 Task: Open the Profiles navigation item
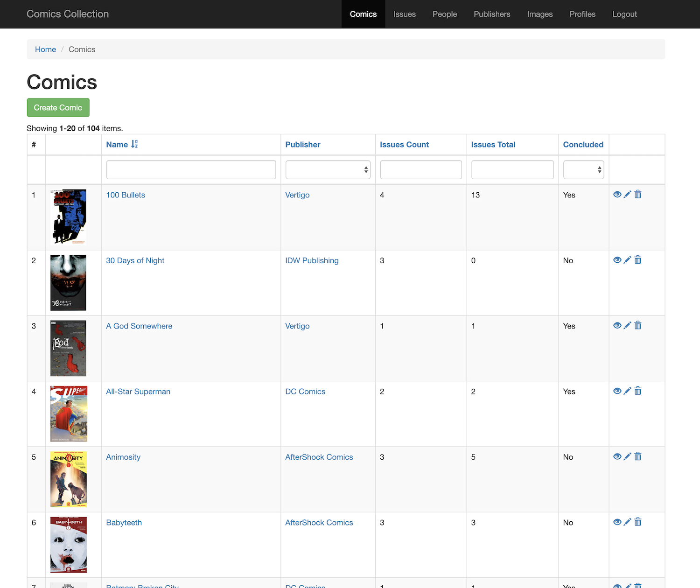click(x=582, y=14)
